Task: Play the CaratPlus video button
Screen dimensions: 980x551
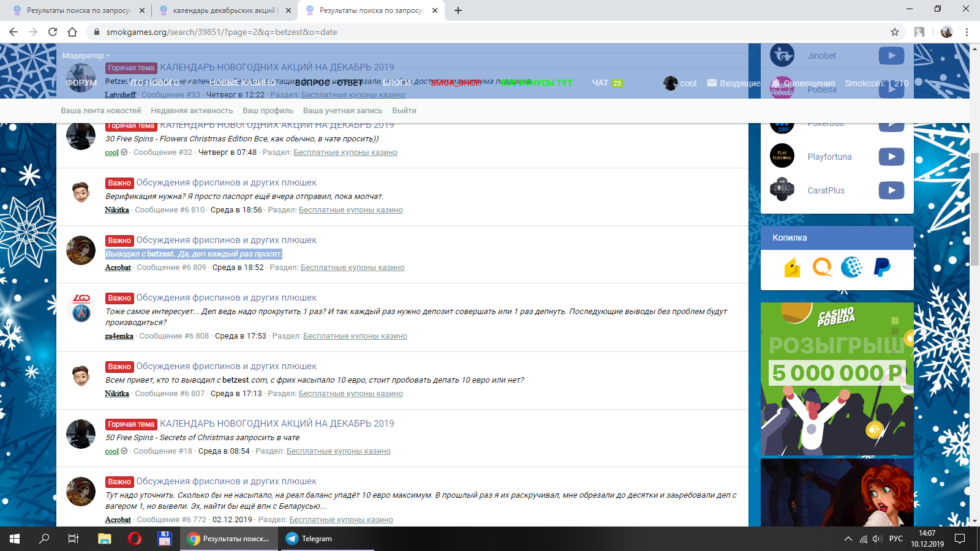Action: [891, 190]
